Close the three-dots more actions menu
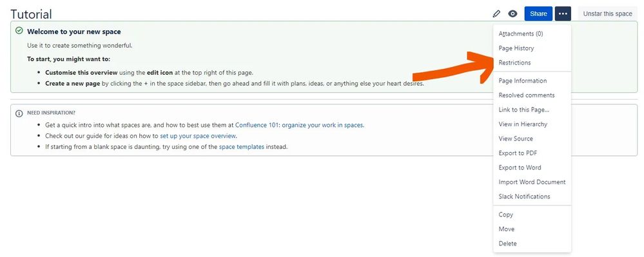Viewport: 644px width, 257px height. coord(563,14)
